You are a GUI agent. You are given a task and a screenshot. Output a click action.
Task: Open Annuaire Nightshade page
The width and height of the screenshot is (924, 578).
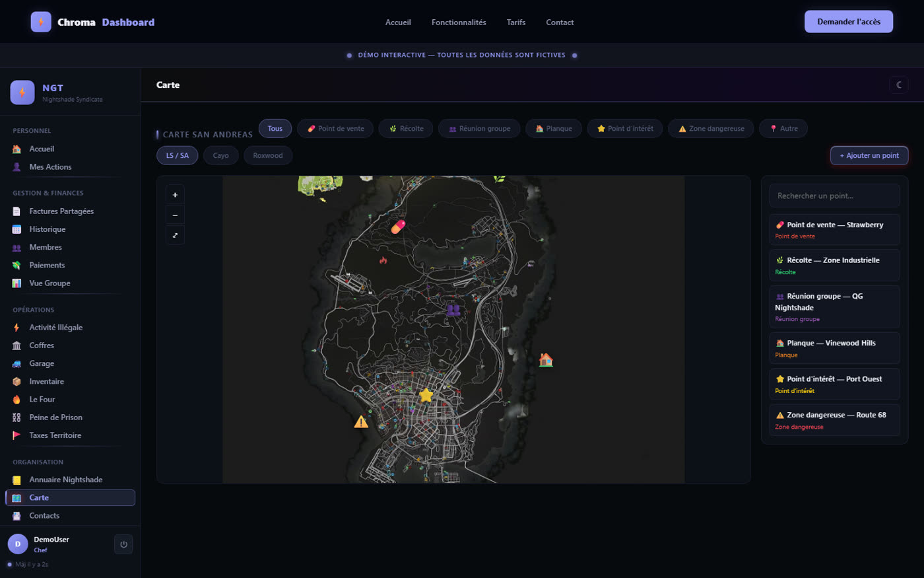coord(70,480)
